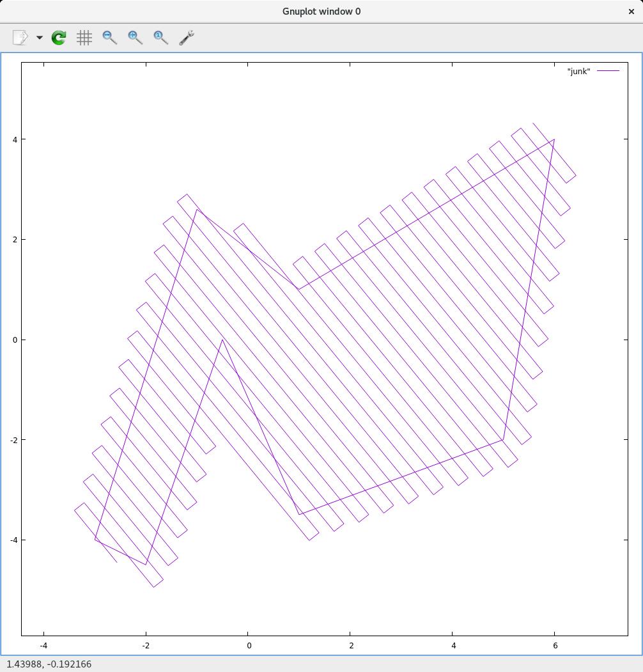
Task: Click the Gnuplot window 0 title
Action: (x=321, y=12)
